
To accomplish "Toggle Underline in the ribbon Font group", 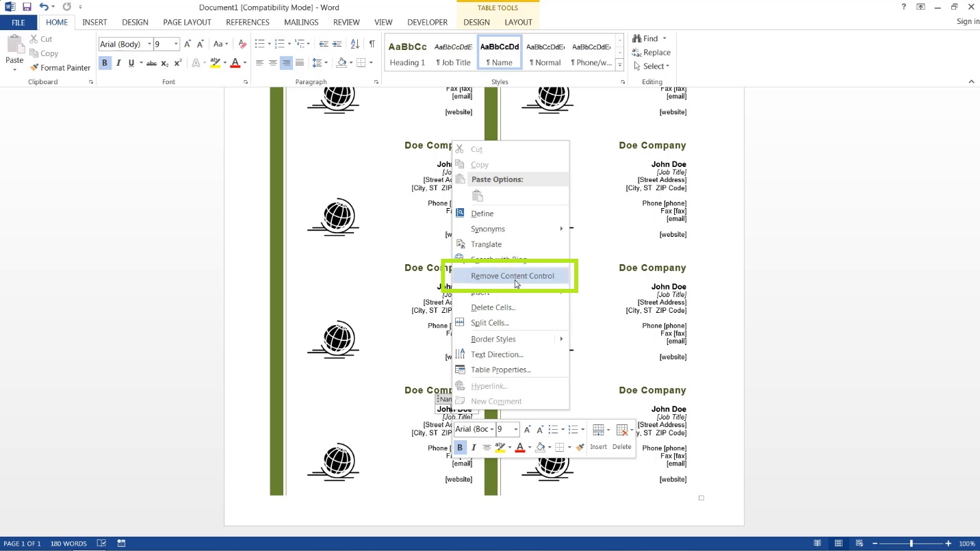I will coord(131,63).
